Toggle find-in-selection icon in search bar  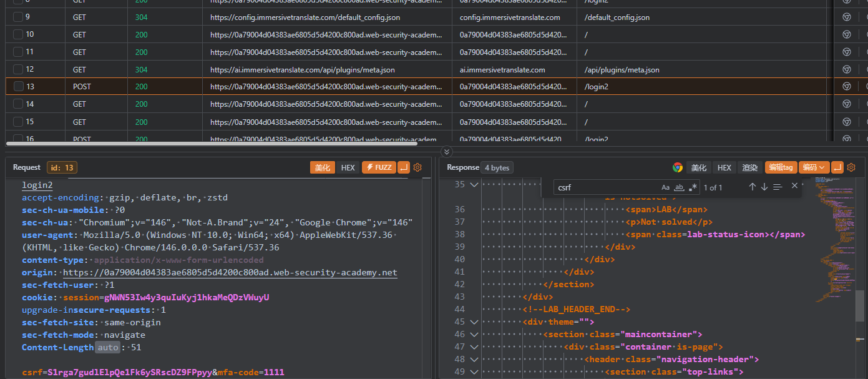coord(777,187)
